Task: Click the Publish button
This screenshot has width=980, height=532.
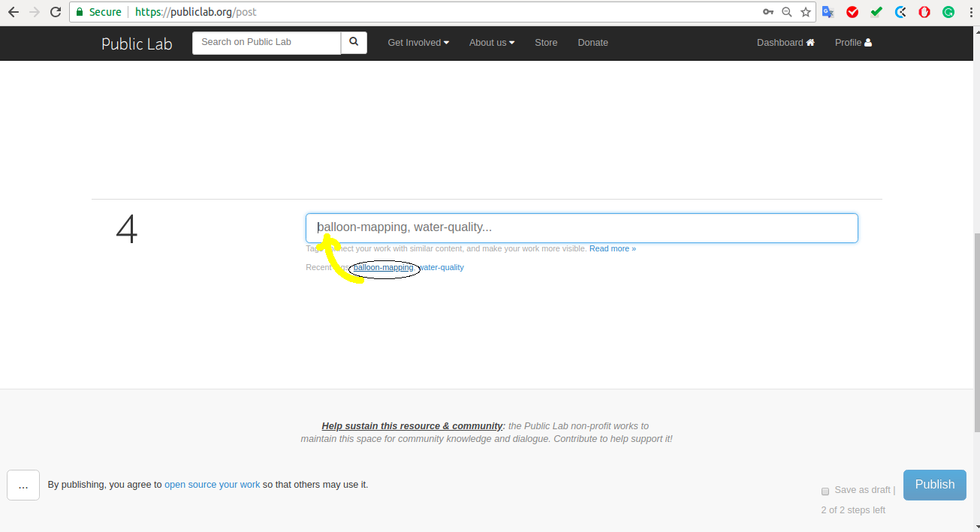Action: [x=934, y=485]
